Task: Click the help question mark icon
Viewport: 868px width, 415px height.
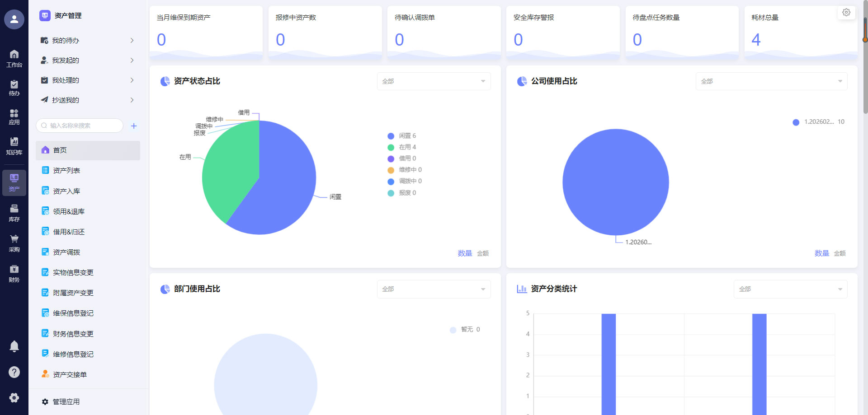Action: pos(14,372)
